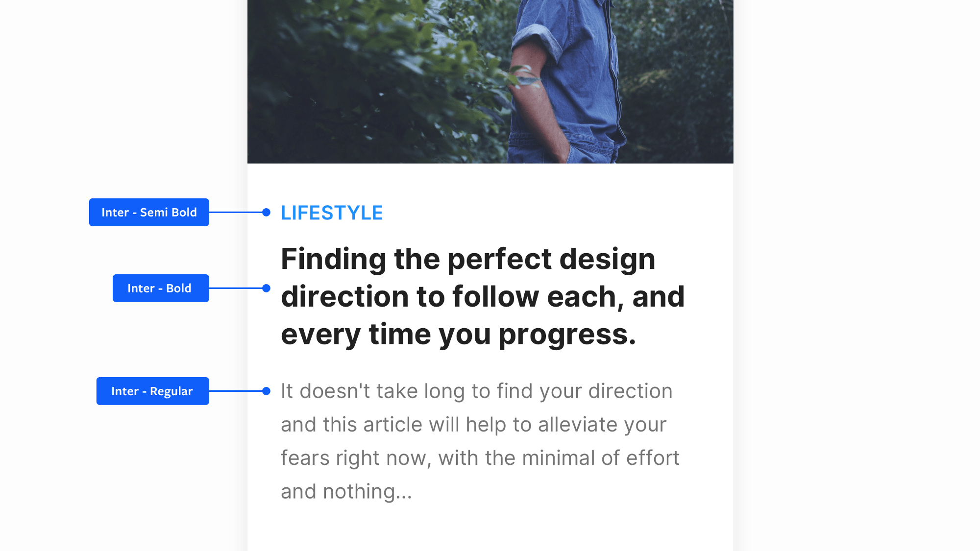Image resolution: width=980 pixels, height=551 pixels.
Task: Select the blue dot near body text
Action: point(267,391)
